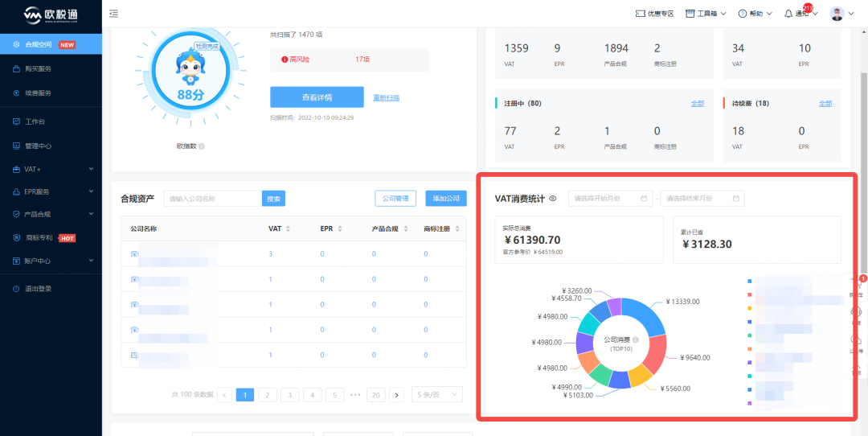Click the 欧税通 logo
The width and height of the screenshot is (868, 436).
pyautogui.click(x=51, y=14)
